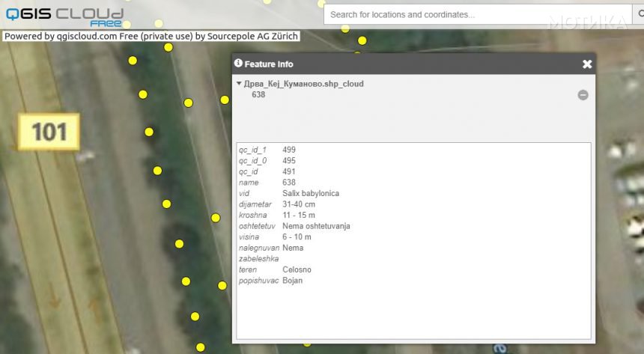Click the zabeleshka field label
This screenshot has height=354, width=644.
pos(259,259)
